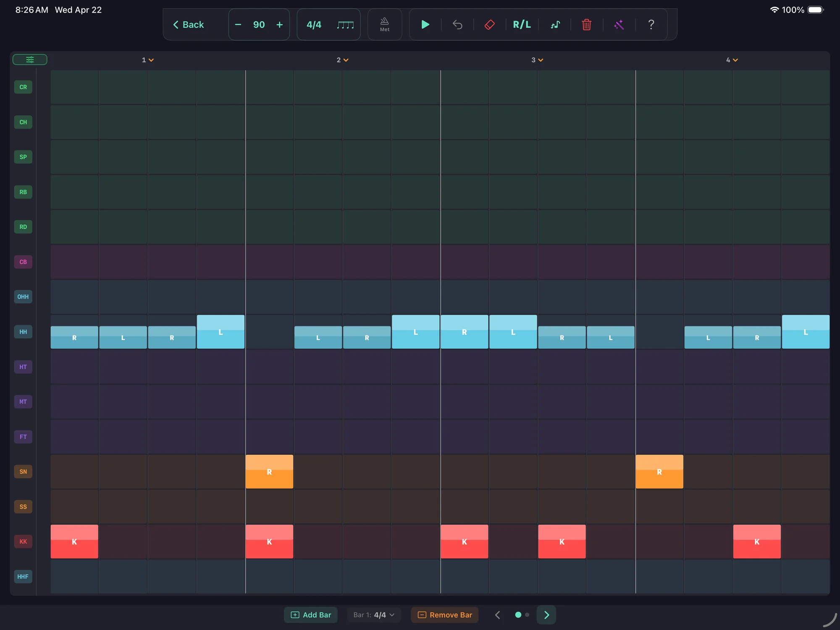Add a new bar
840x630 pixels.
[x=311, y=615]
